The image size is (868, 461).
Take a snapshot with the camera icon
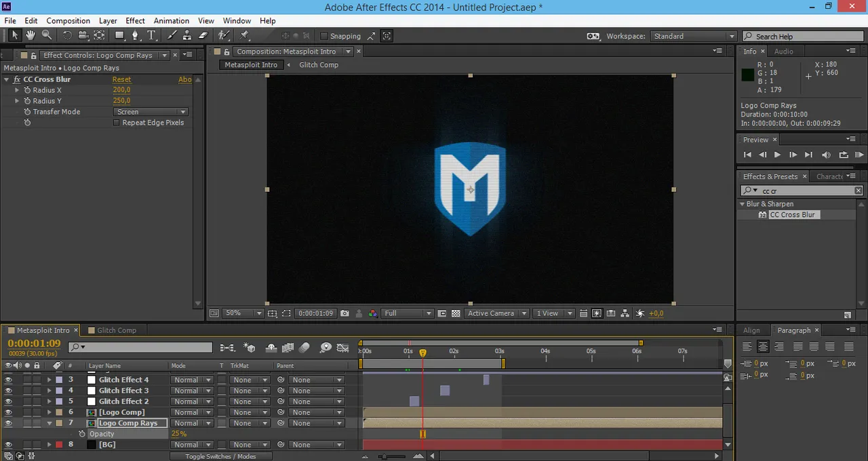344,313
